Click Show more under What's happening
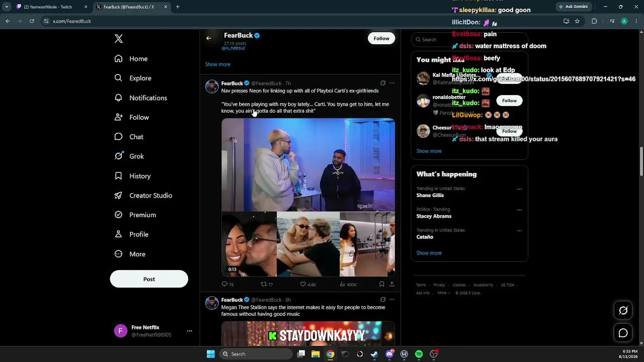The width and height of the screenshot is (644, 362). tap(429, 253)
